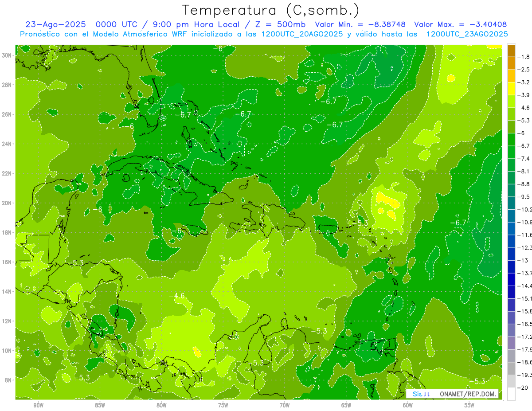Click the "-3.2" colorbar tick label
Screen dimensions: 532x411
pos(524,82)
